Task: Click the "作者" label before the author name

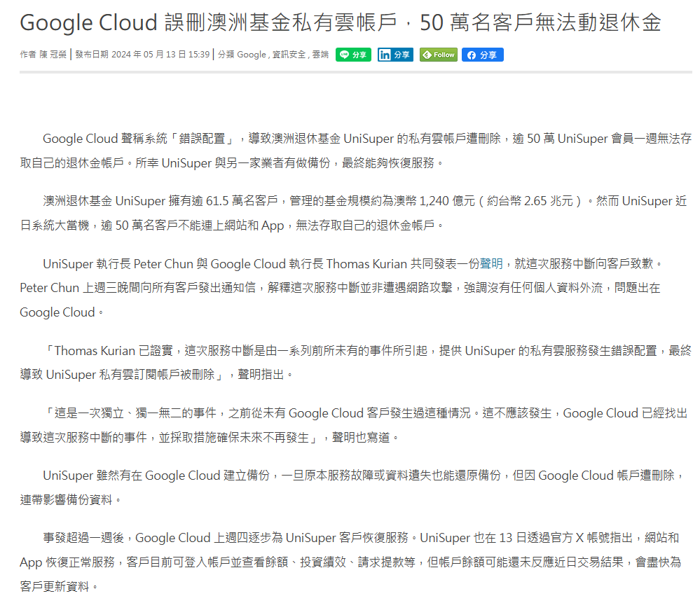Action: 27,55
